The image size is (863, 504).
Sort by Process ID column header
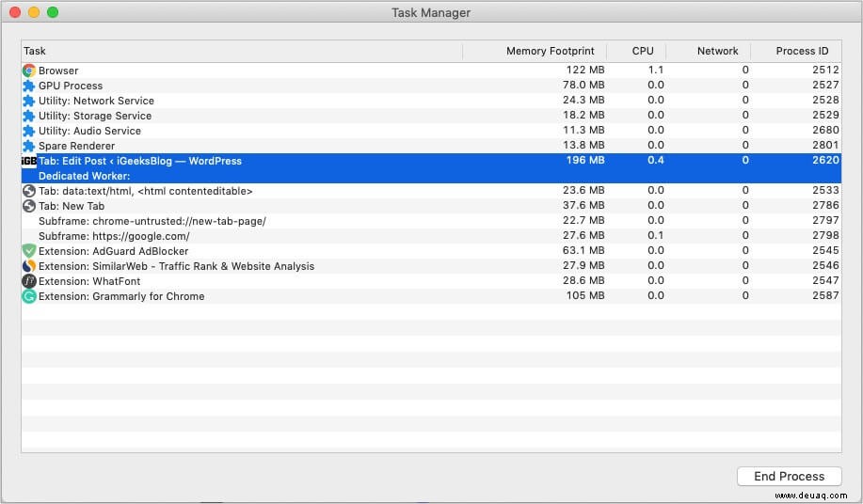click(796, 51)
